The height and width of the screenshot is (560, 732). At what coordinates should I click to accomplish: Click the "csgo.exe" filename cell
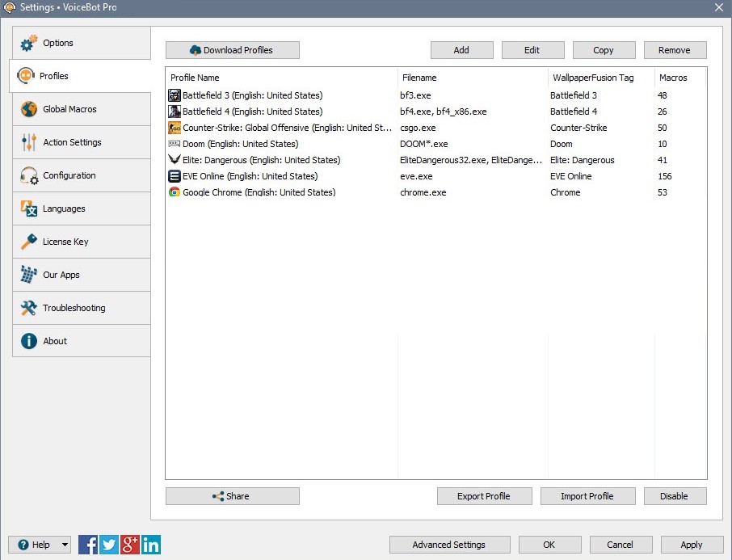(418, 128)
